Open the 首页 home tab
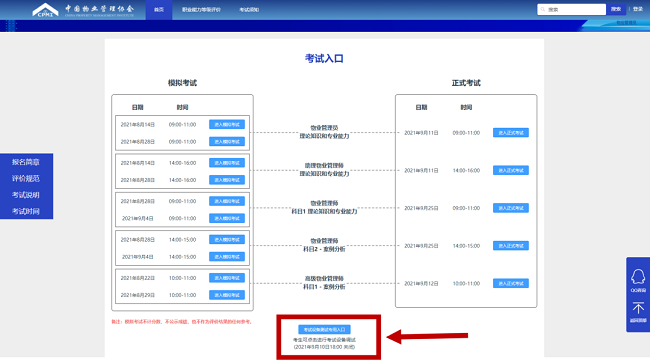Viewport: 650px width, 360px height. pos(159,10)
